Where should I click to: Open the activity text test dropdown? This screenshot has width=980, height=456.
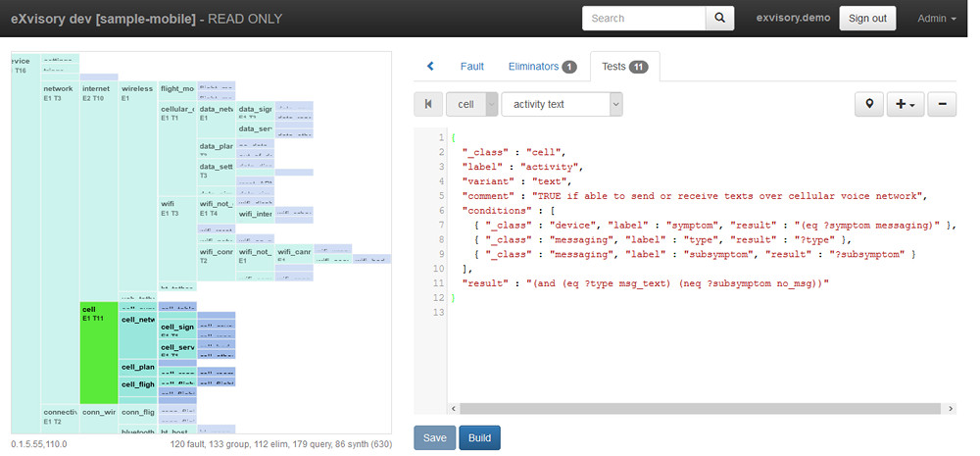click(x=562, y=105)
